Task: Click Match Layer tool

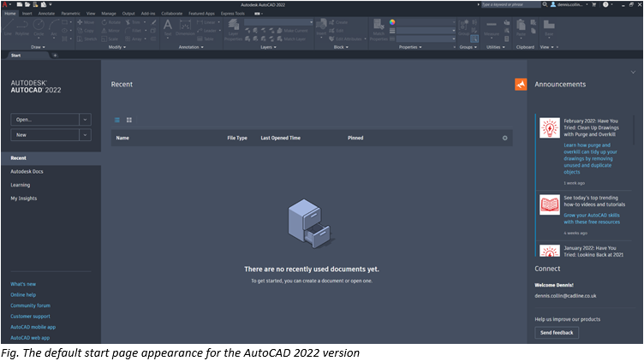Action: 292,39
